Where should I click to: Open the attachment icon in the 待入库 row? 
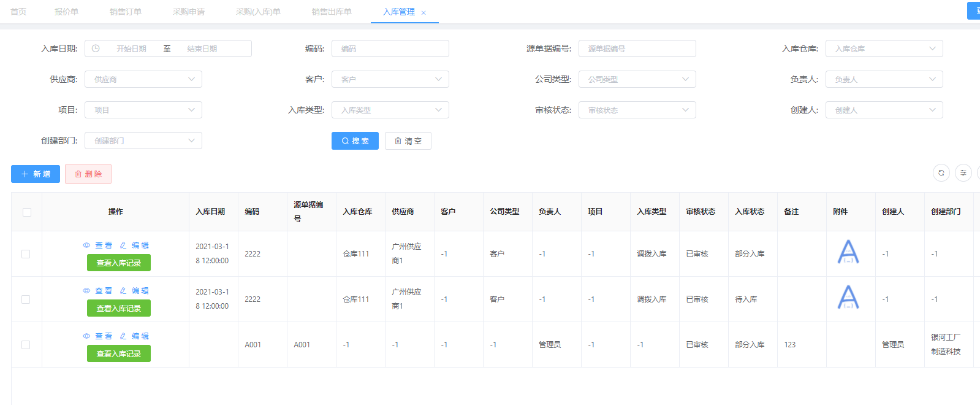(848, 297)
